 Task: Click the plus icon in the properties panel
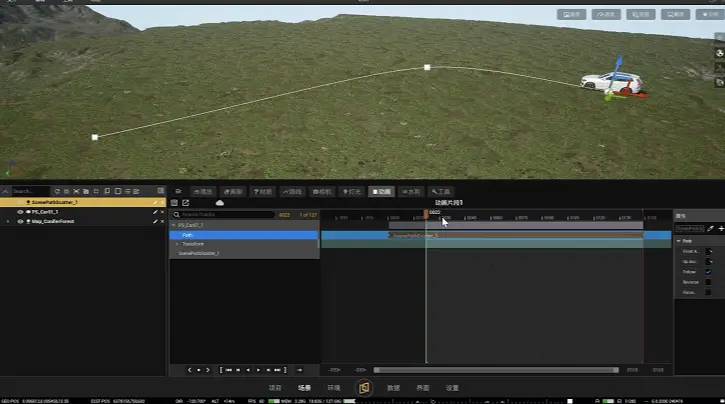coord(721,228)
